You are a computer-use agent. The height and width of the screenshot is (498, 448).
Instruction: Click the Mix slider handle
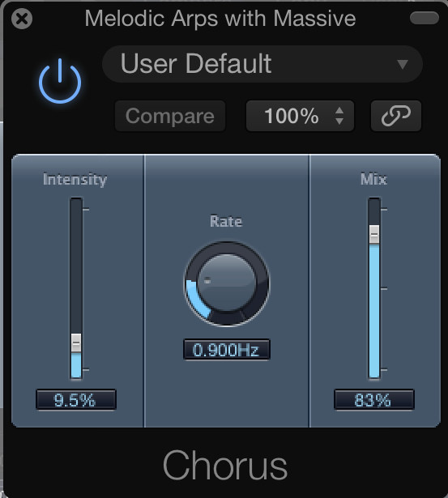coord(374,234)
